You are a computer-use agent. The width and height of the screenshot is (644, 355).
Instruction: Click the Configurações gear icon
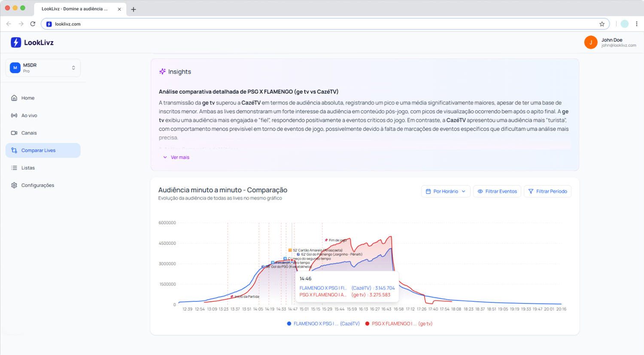click(x=14, y=185)
